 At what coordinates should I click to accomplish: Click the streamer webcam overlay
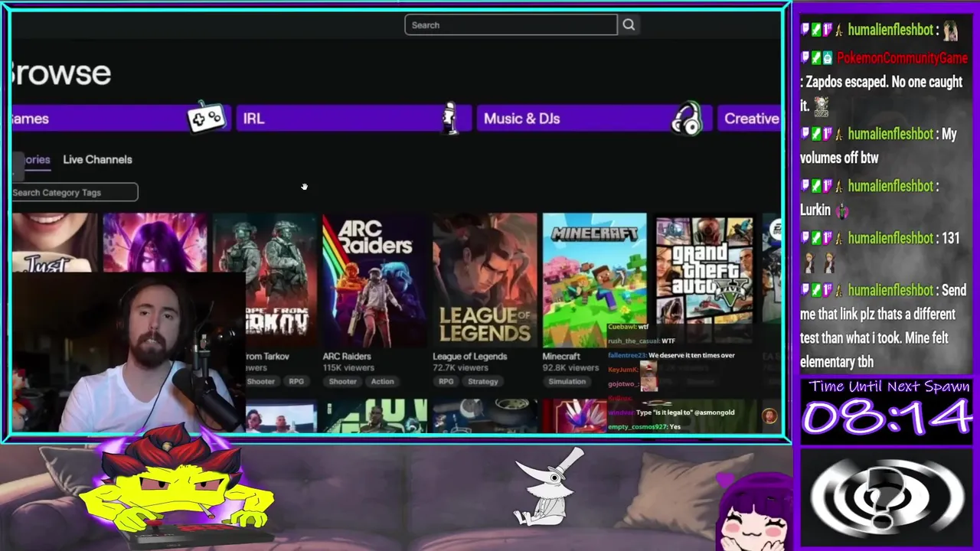[x=128, y=350]
